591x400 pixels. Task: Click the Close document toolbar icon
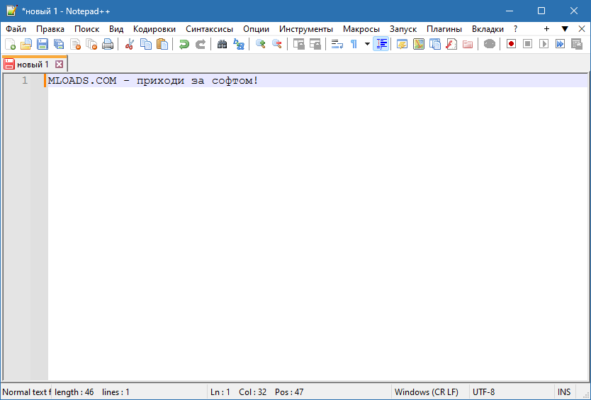(x=75, y=44)
